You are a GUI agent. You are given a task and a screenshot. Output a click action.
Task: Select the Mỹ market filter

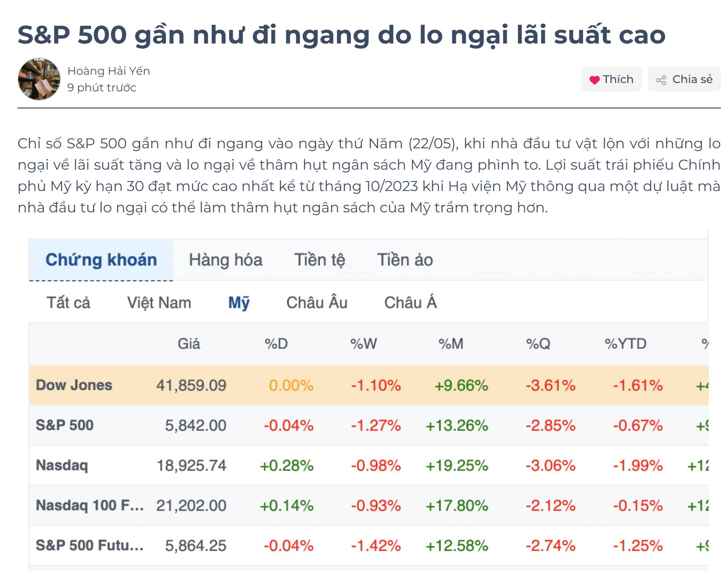click(x=239, y=303)
